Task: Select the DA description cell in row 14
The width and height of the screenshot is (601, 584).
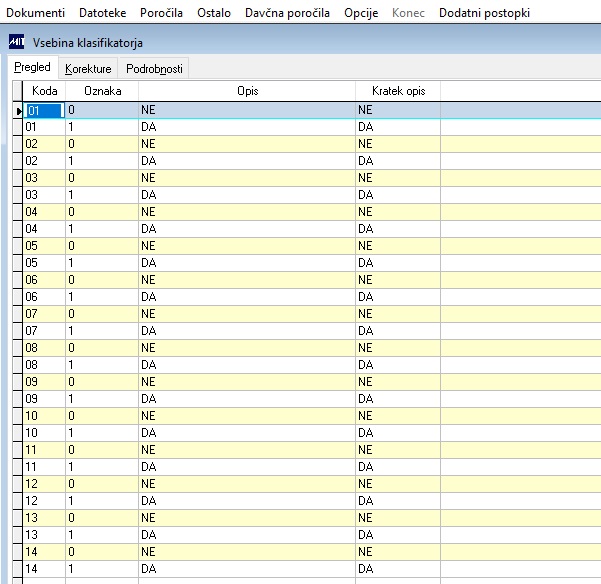Action: [247, 569]
